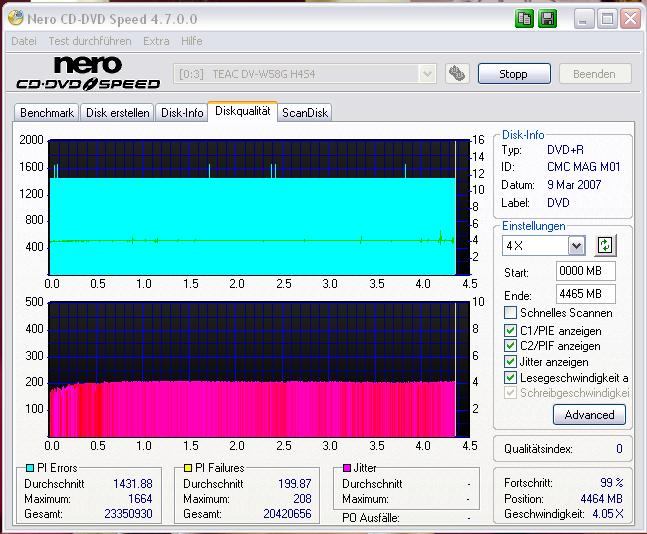Click PI Failures Maximum value 208
This screenshot has width=647, height=534.
tap(302, 499)
